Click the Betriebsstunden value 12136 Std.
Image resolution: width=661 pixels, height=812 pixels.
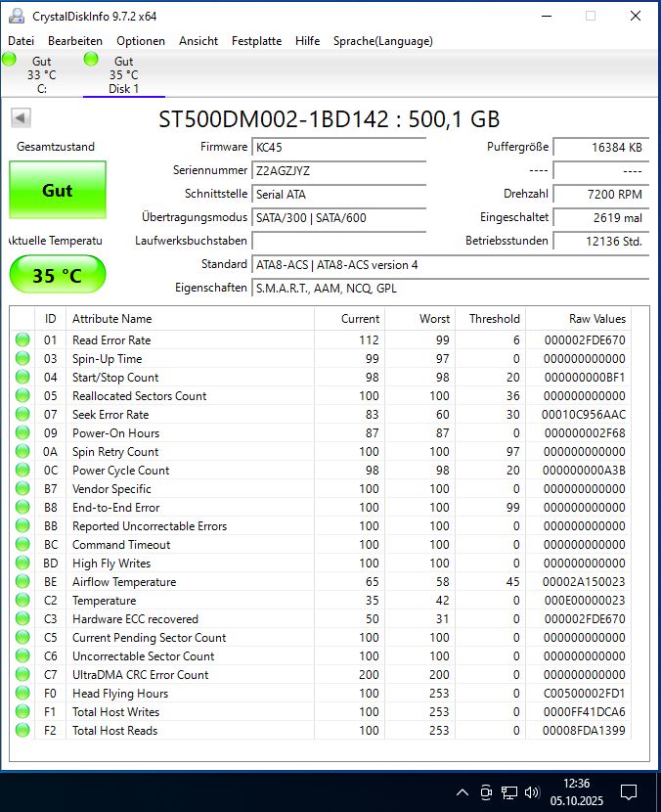click(x=600, y=241)
